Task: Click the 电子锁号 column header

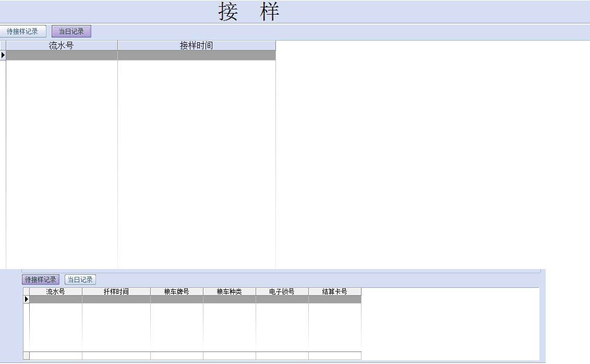Action: click(x=282, y=292)
